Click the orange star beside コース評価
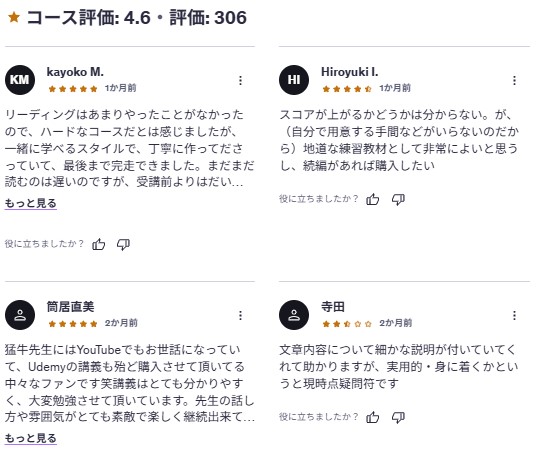Screen dimensions: 539x454 tap(14, 17)
